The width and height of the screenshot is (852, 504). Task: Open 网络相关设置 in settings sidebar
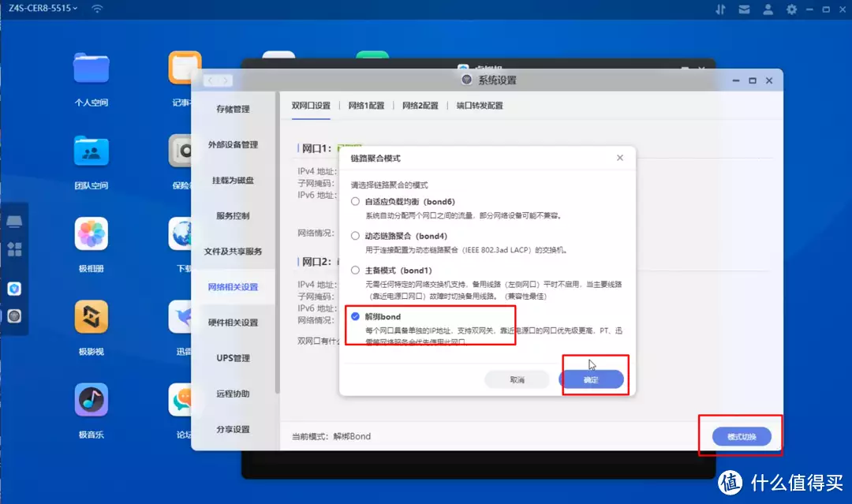(233, 287)
